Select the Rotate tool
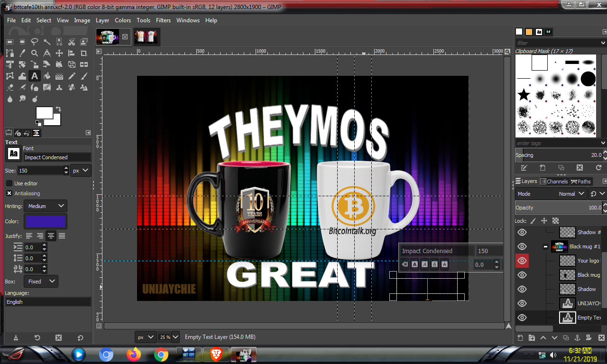Image resolution: width=607 pixels, height=364 pixels. click(x=22, y=64)
